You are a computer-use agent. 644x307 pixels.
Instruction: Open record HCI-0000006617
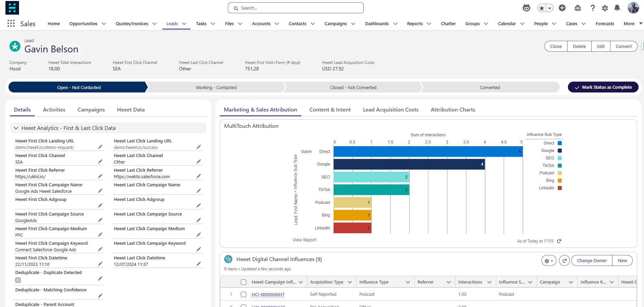(x=268, y=295)
